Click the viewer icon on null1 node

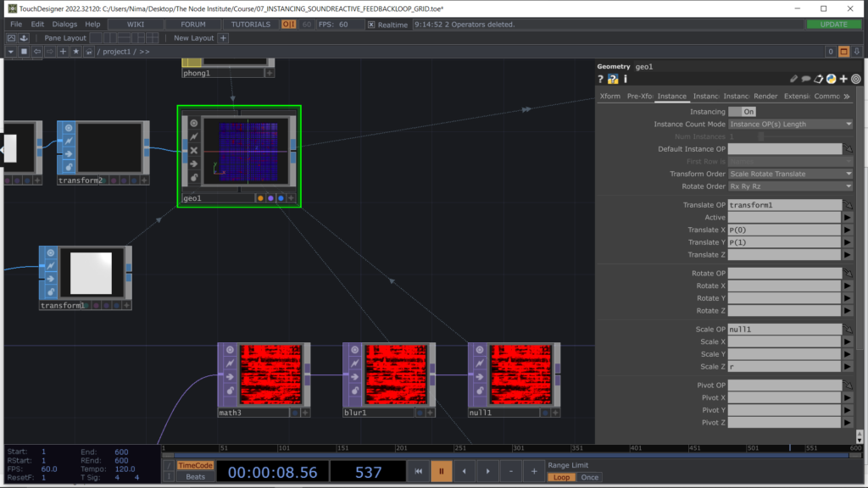pyautogui.click(x=480, y=350)
